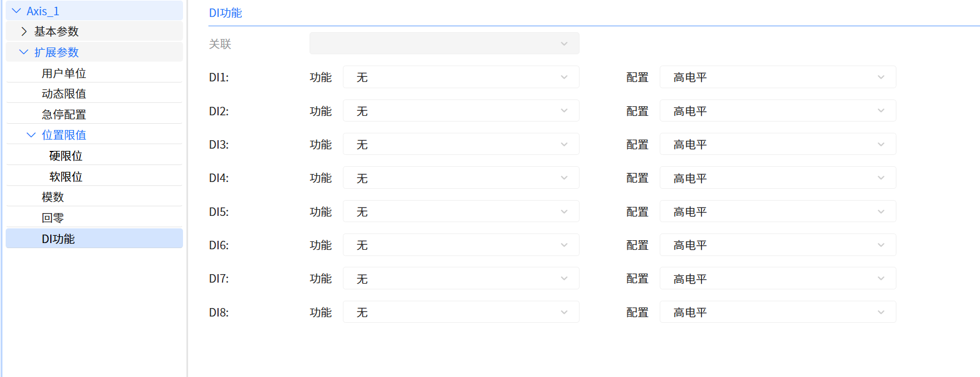980x377 pixels.
Task: Open the DI1 功能 dropdown
Action: (460, 77)
